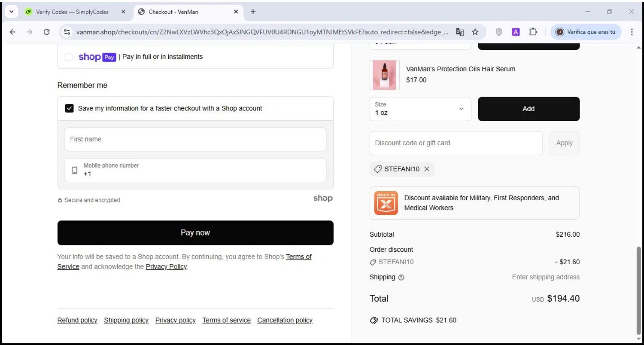The height and width of the screenshot is (345, 644).
Task: Click the Hair Serum product thumbnail
Action: click(385, 75)
